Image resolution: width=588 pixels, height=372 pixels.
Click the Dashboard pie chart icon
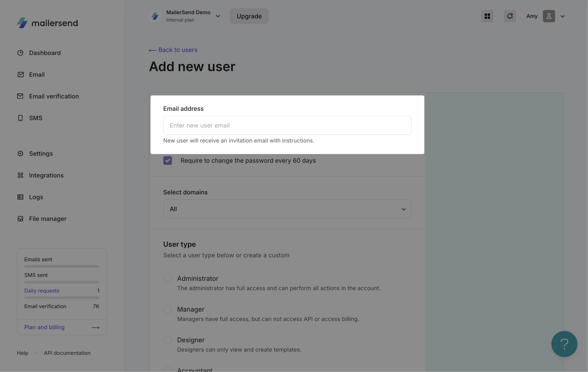pyautogui.click(x=20, y=53)
